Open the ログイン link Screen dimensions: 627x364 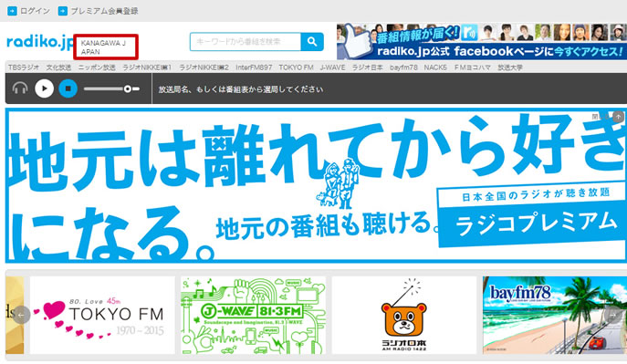(x=35, y=11)
